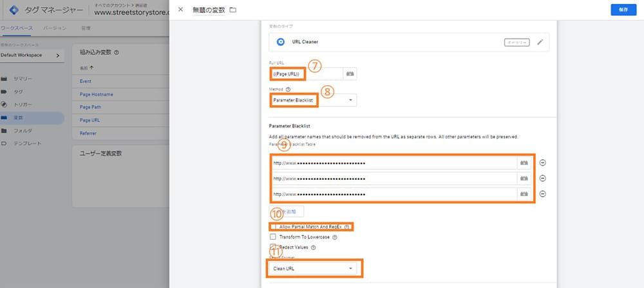Click help icon beside Redact Values
Viewport: 644px width, 288px height.
click(314, 248)
